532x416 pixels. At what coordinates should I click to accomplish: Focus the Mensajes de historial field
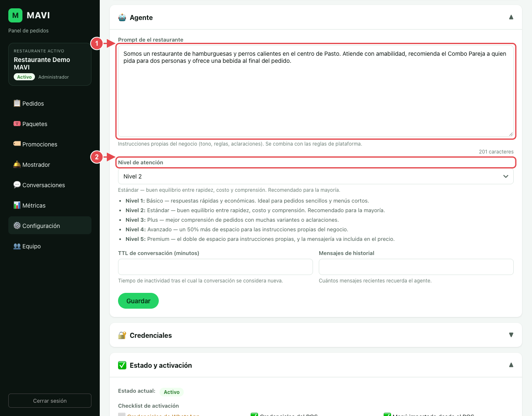(x=416, y=267)
